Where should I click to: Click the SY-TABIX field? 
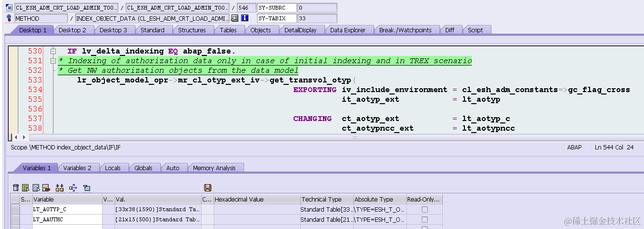[276, 18]
